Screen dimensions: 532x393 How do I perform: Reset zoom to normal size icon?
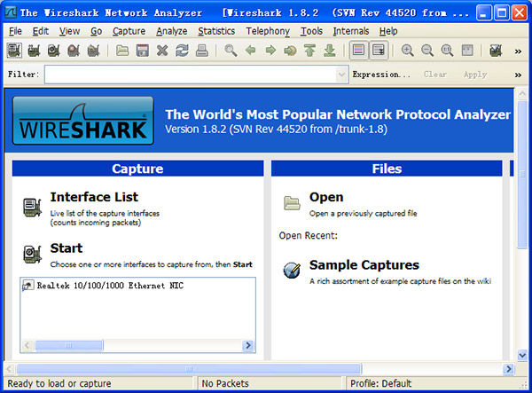[x=447, y=51]
